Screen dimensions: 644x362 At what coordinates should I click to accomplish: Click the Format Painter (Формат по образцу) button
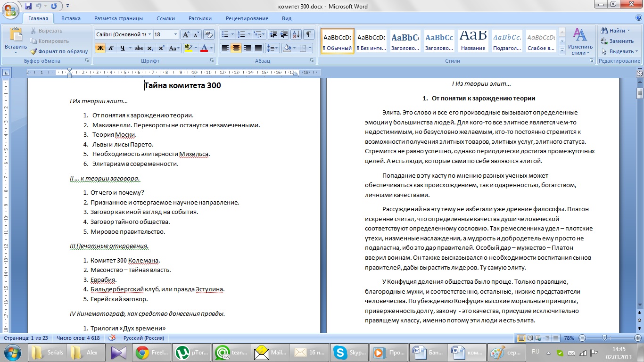[x=59, y=51]
